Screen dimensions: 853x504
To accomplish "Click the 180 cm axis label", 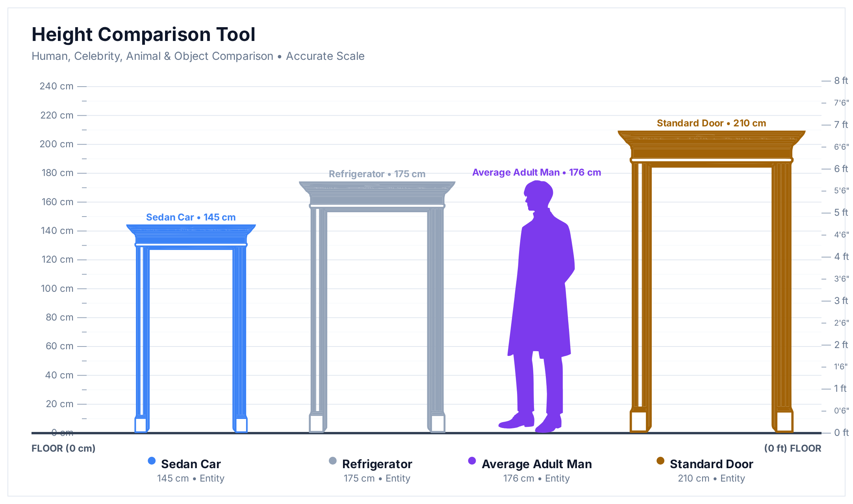I will click(57, 173).
